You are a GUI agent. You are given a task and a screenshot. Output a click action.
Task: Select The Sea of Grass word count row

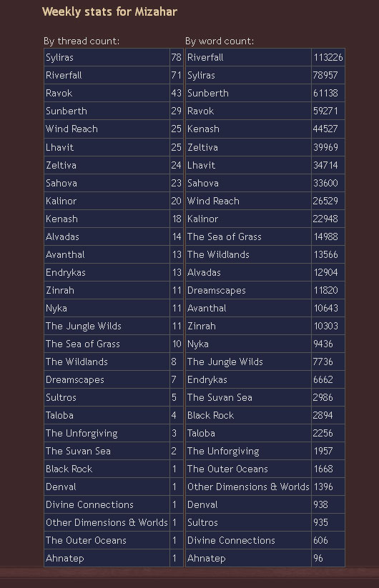(265, 236)
